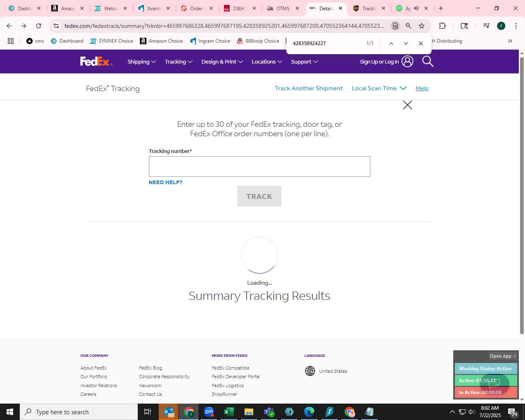This screenshot has height=420, width=525.
Task: Open the notifications center icon
Action: click(513, 412)
